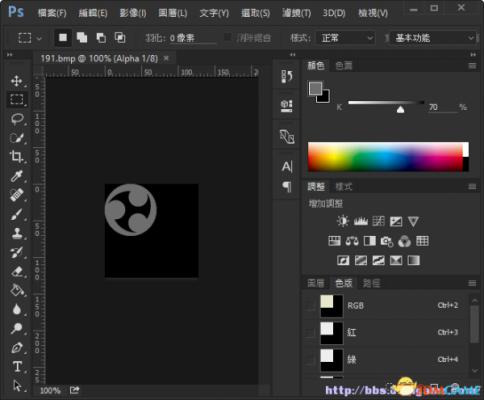Screen dimensions: 484x400
Task: Open the Color panel options menu
Action: coord(472,66)
